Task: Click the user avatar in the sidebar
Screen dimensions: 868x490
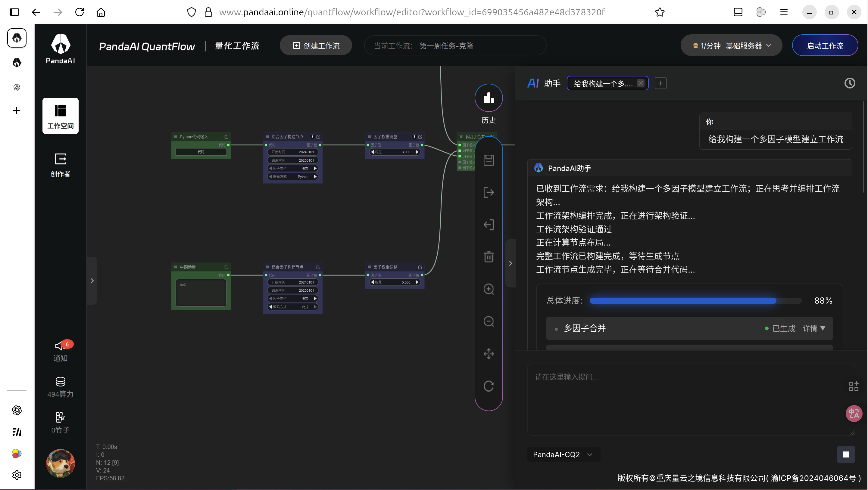Action: (x=60, y=463)
